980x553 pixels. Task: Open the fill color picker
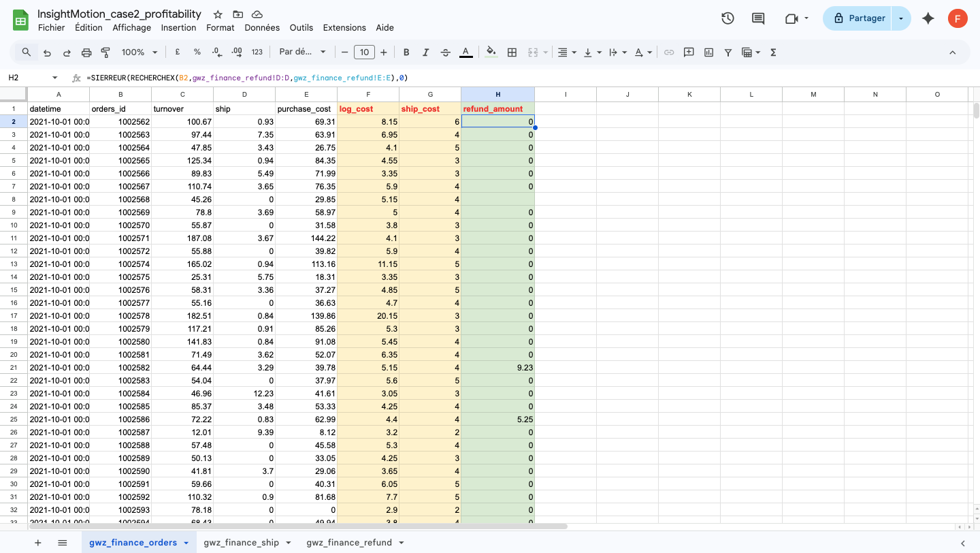click(491, 52)
